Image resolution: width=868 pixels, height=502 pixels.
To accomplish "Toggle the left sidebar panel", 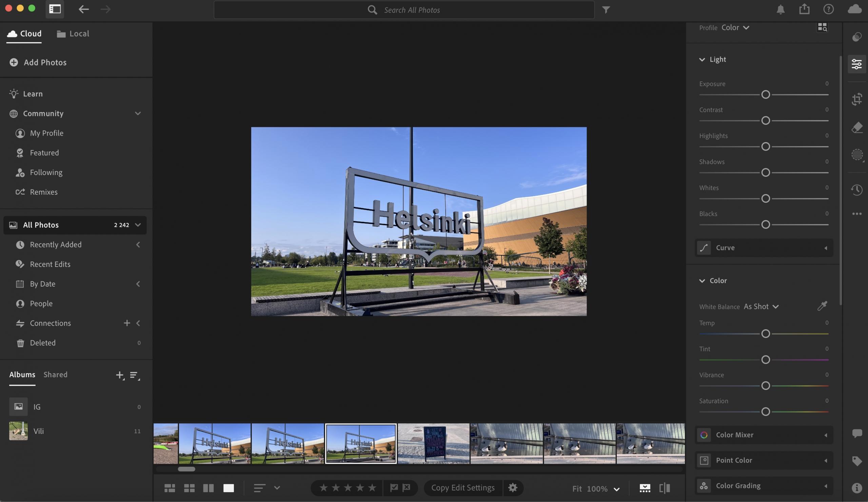I will pyautogui.click(x=55, y=9).
